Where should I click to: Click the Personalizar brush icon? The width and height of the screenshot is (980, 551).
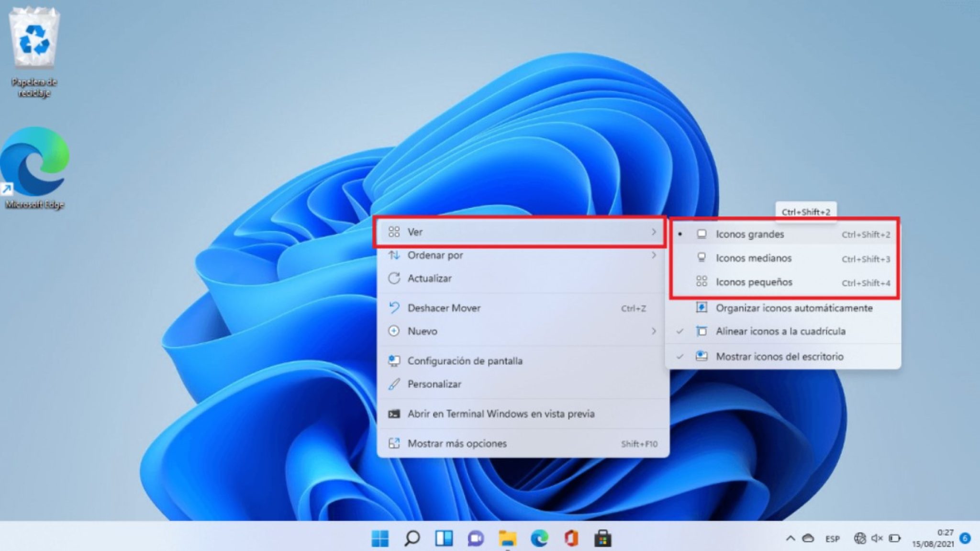[x=394, y=384]
